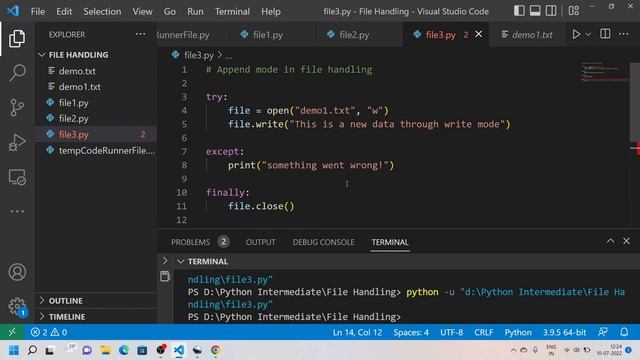Open the run button dropdown arrow
This screenshot has height=360, width=640.
[x=588, y=35]
